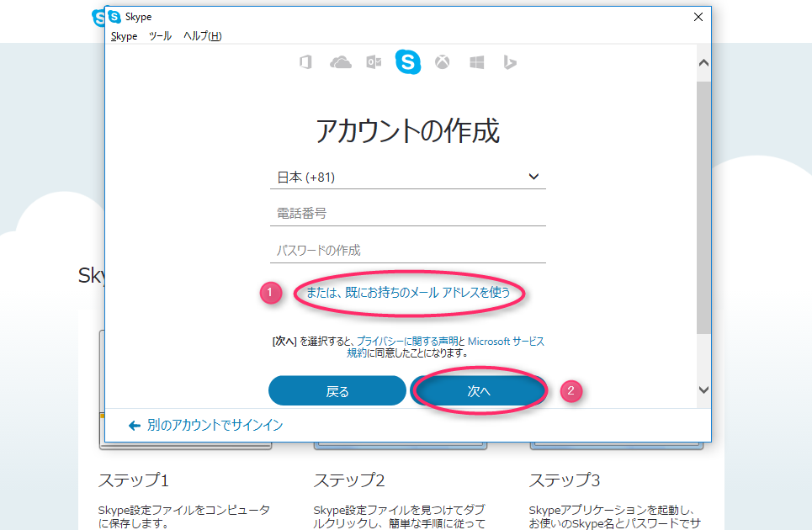The width and height of the screenshot is (812, 530).
Task: Open the ツール menu
Action: click(x=160, y=36)
